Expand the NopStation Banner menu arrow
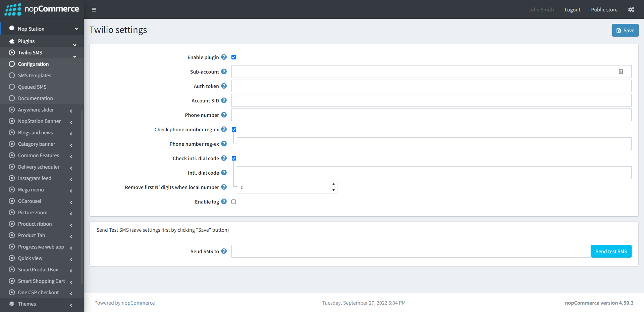 click(71, 122)
